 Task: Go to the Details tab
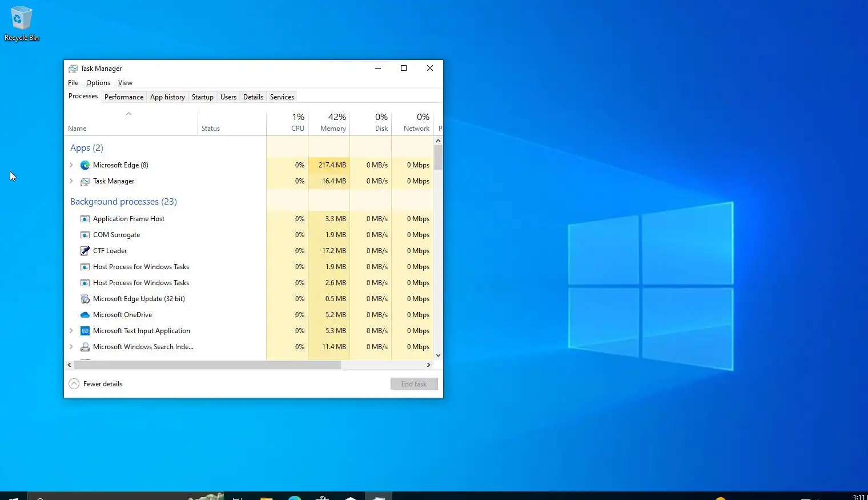[x=253, y=97]
